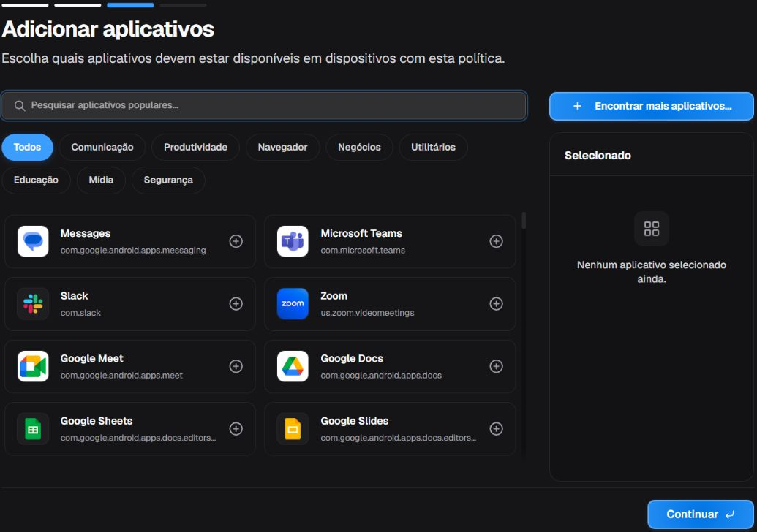
Task: Filter apps by Navegador
Action: (282, 147)
